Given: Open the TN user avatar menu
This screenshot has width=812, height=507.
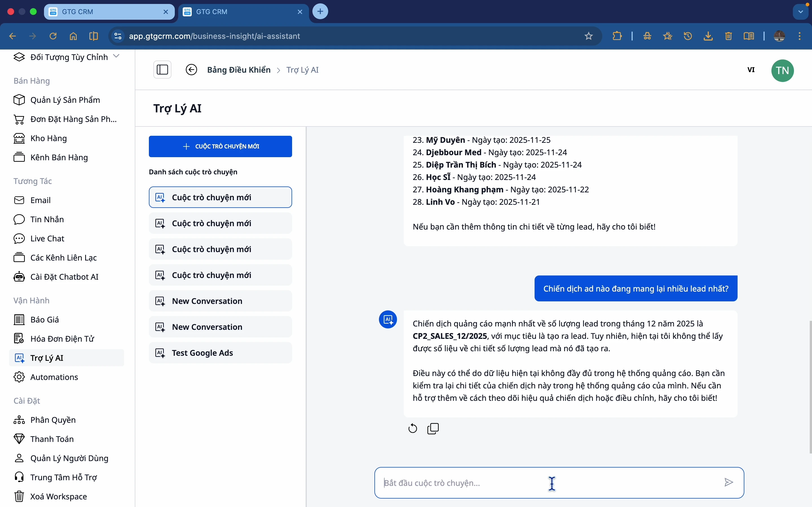Looking at the screenshot, I should point(782,70).
